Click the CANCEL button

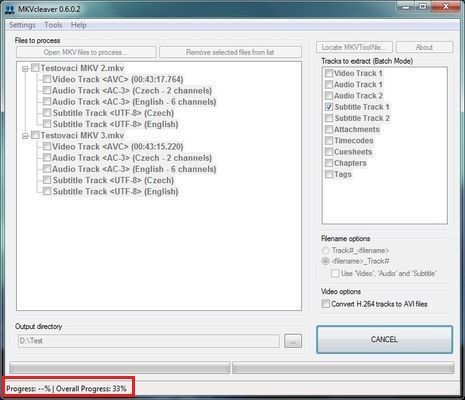[384, 339]
